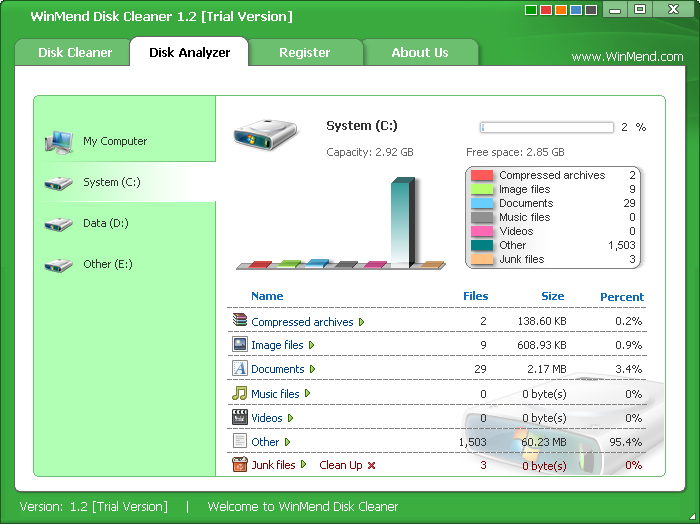700x524 pixels.
Task: Click the large System drive icon in header
Action: (x=265, y=134)
